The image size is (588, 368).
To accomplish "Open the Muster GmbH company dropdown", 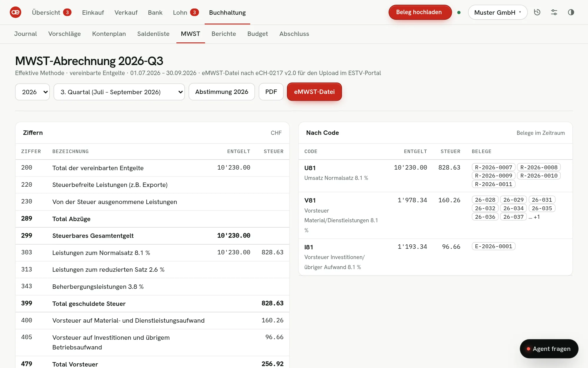I will 498,12.
